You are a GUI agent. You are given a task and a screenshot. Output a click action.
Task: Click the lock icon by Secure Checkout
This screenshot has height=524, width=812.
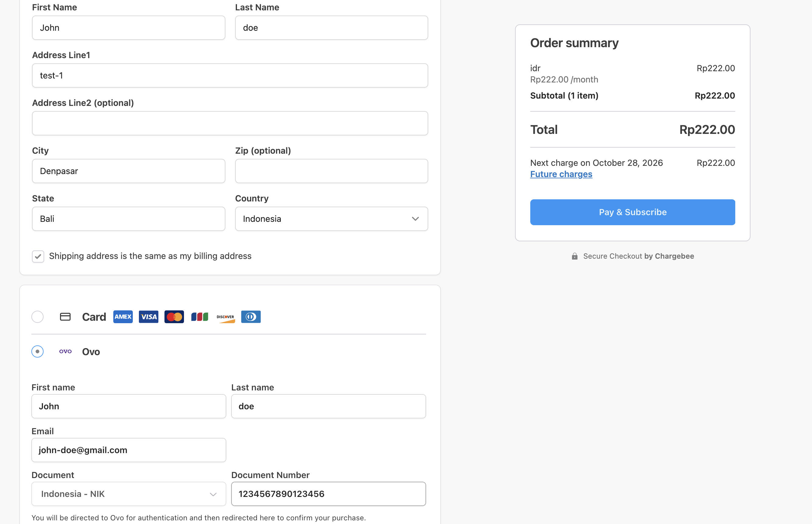pos(574,256)
